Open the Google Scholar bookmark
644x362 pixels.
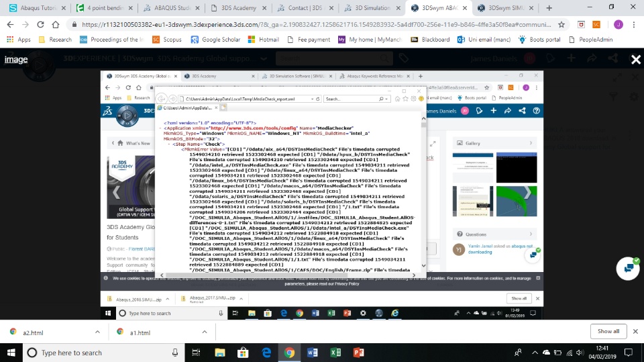215,40
